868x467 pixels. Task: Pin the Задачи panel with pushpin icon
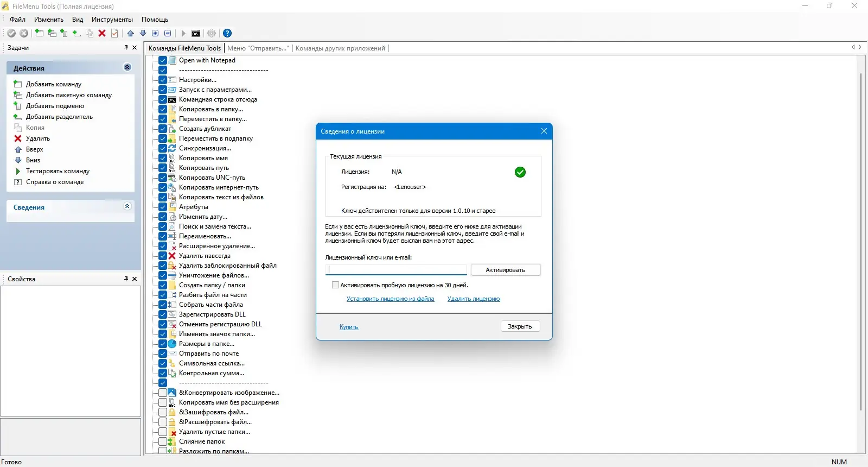126,48
